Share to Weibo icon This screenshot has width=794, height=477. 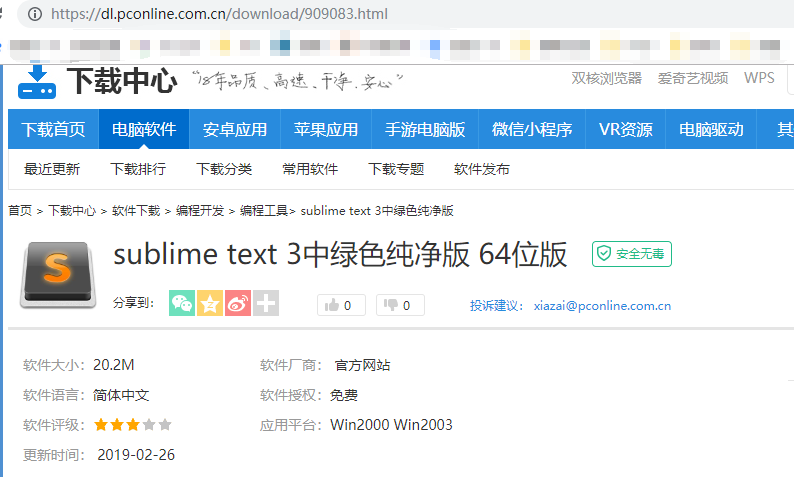[x=238, y=303]
